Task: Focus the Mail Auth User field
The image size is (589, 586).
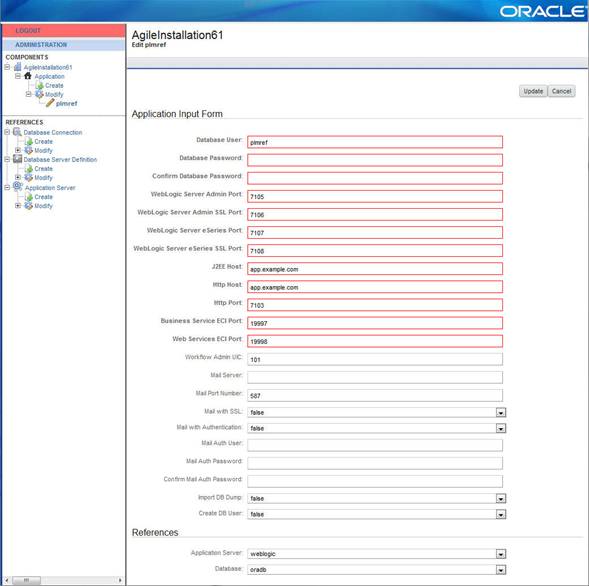Action: click(375, 445)
